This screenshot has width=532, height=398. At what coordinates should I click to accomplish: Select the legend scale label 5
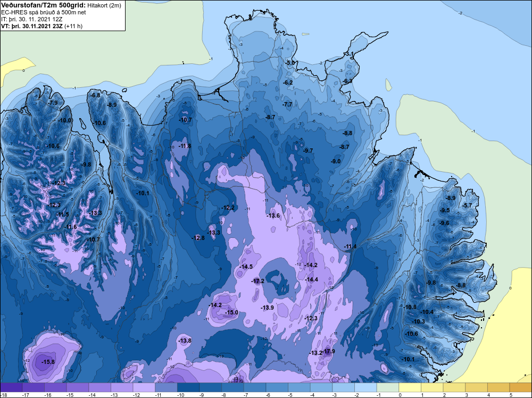pos(511,395)
